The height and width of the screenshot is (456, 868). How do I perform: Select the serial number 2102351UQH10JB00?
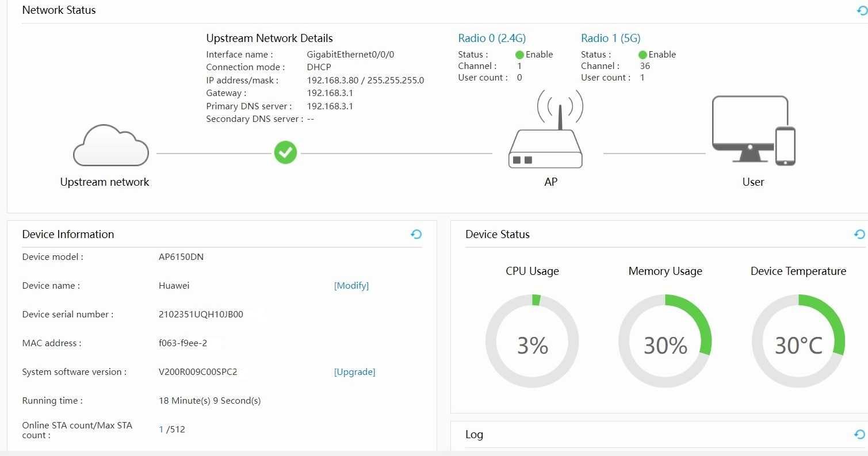pyautogui.click(x=201, y=314)
